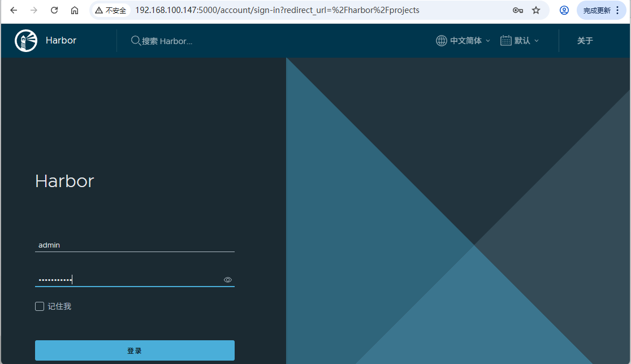Open the browser profile avatar icon
The width and height of the screenshot is (631, 364).
coord(564,10)
